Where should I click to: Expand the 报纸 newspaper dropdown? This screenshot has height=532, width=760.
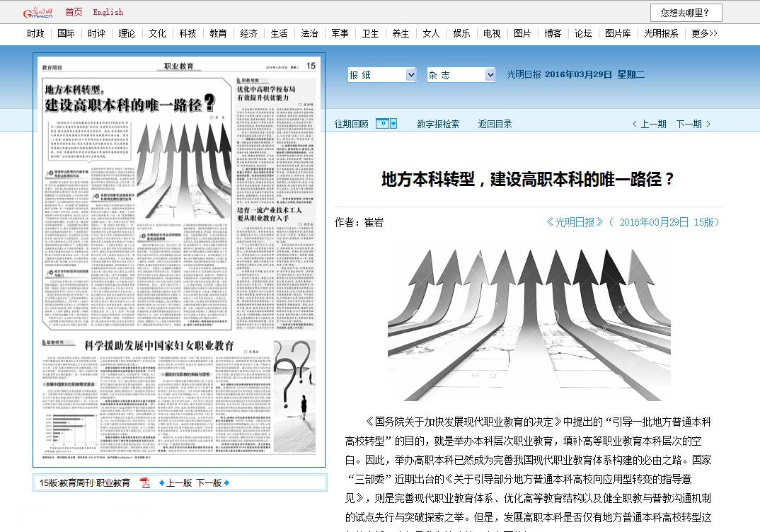411,75
